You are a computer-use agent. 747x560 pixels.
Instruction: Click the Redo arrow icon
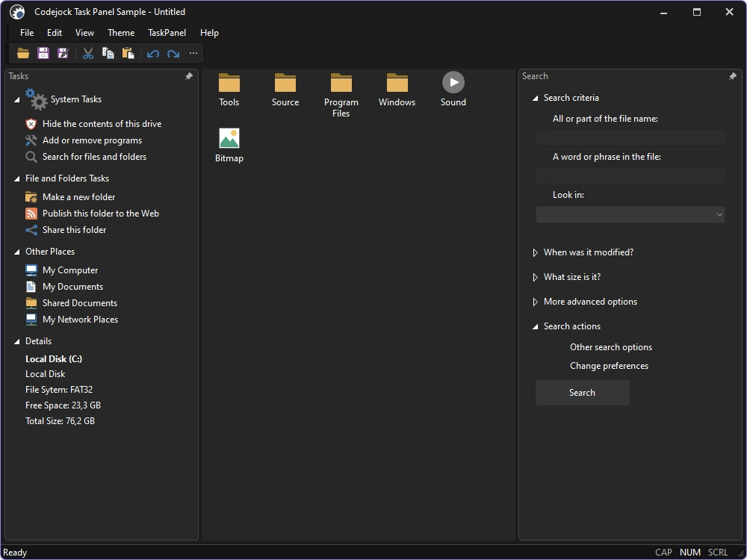[173, 53]
